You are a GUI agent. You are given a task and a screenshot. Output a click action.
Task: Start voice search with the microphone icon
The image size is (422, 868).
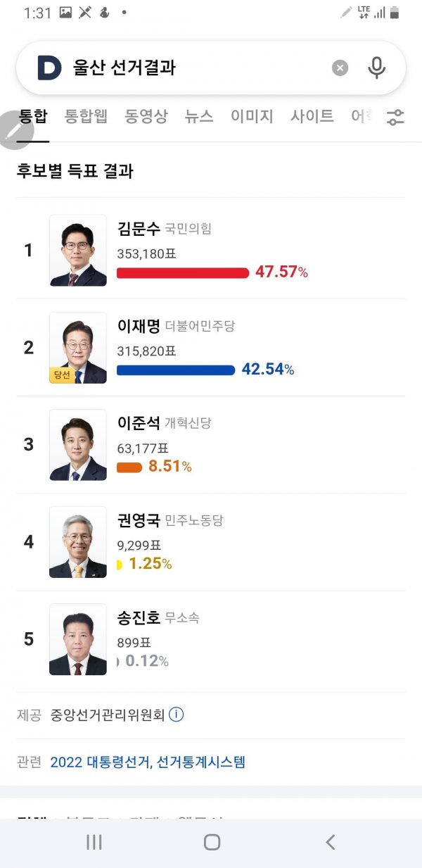377,68
